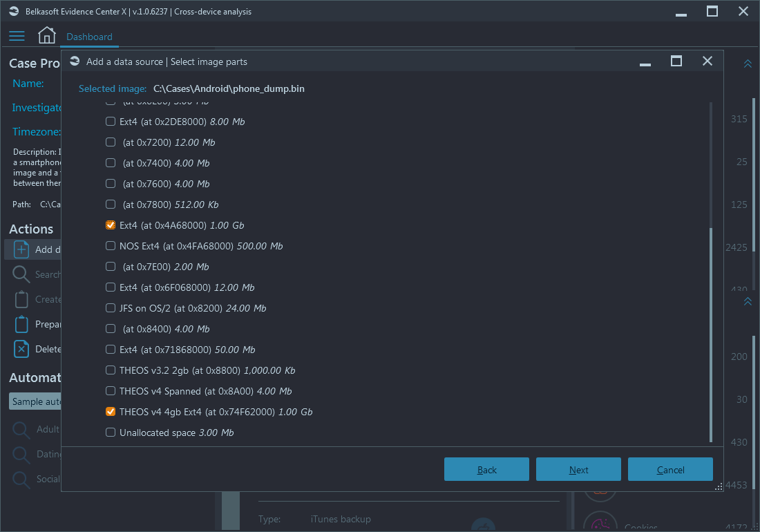760x532 pixels.
Task: Click the partition list scrollbar
Action: click(x=710, y=334)
